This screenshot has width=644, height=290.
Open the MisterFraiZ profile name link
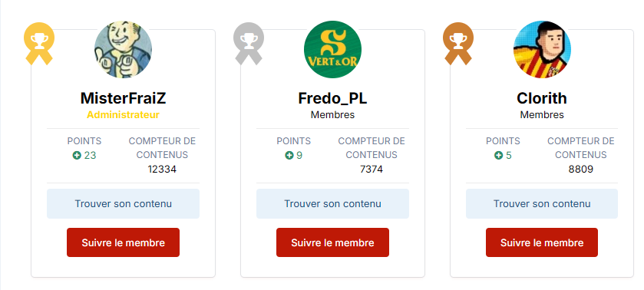[x=124, y=98]
